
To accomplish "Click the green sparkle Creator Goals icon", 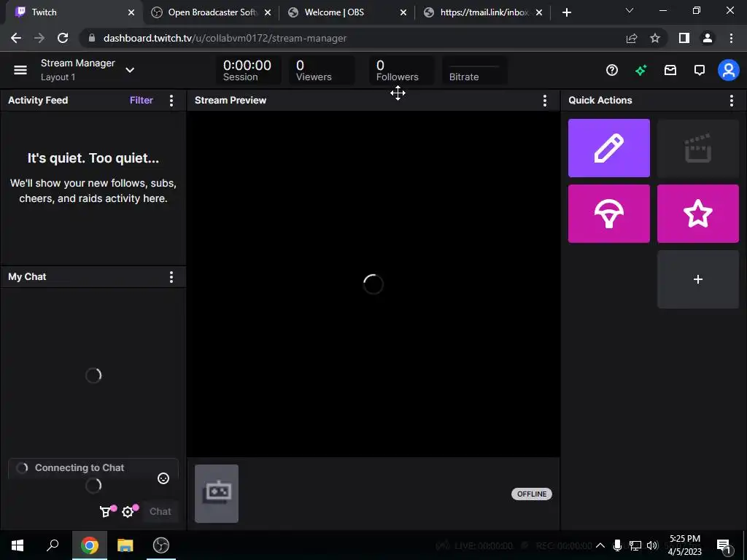I will click(640, 71).
